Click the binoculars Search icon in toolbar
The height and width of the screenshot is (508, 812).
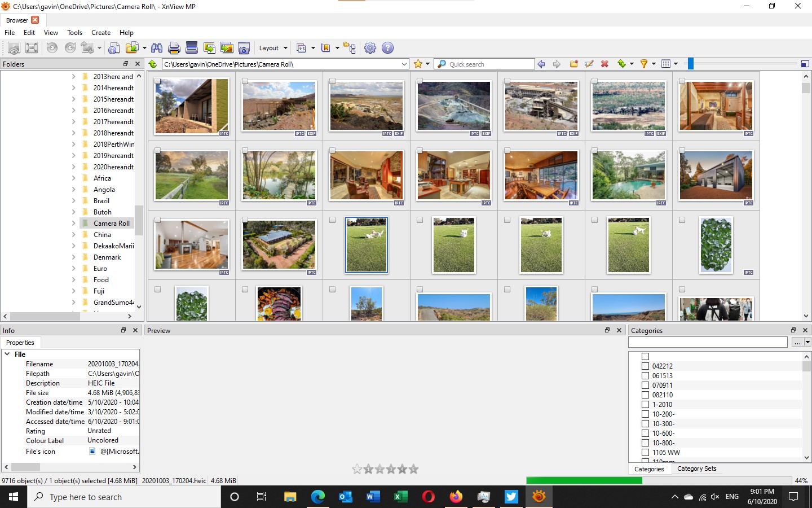click(157, 48)
